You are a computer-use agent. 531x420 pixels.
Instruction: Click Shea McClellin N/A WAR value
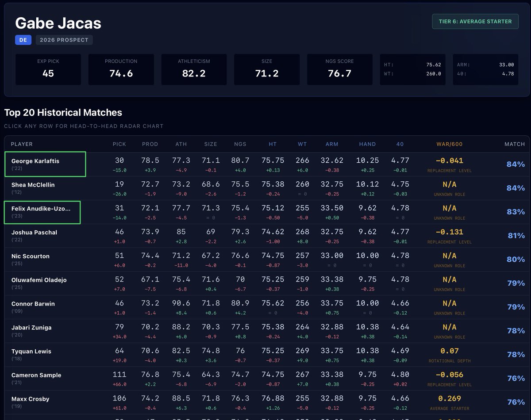point(449,185)
